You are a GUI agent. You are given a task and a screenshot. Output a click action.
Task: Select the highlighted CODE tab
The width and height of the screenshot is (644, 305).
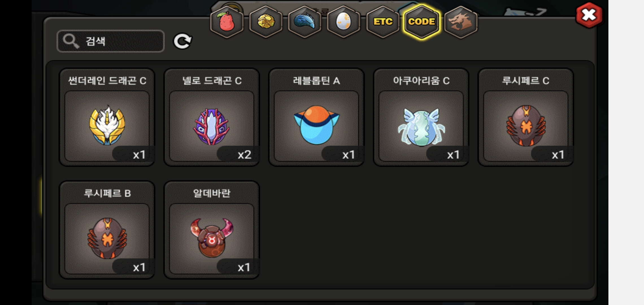tap(422, 22)
